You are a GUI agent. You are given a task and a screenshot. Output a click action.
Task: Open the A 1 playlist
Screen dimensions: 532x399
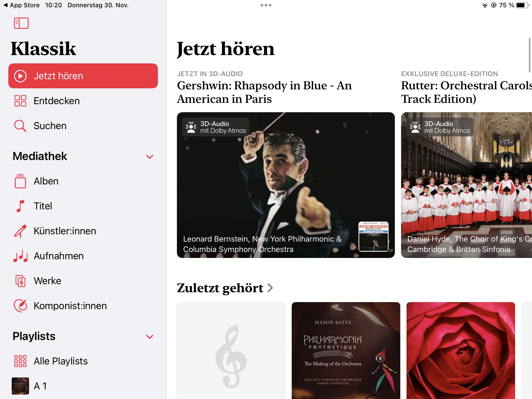pyautogui.click(x=83, y=386)
